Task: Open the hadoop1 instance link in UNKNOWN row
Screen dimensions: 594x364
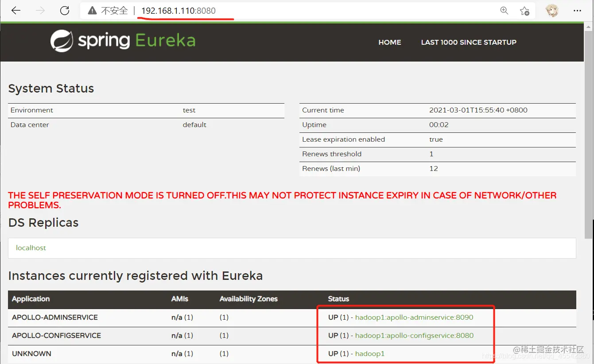Action: [x=370, y=354]
